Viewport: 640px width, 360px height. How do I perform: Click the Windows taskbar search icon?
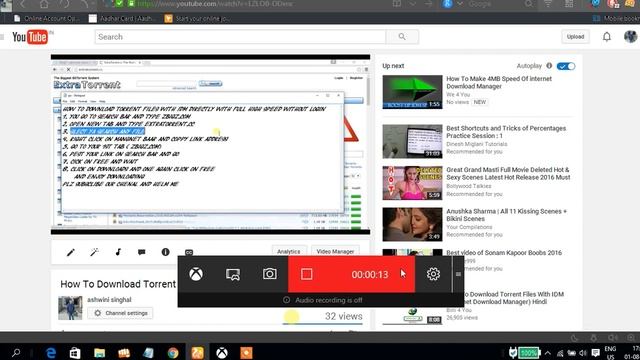tap(16, 353)
